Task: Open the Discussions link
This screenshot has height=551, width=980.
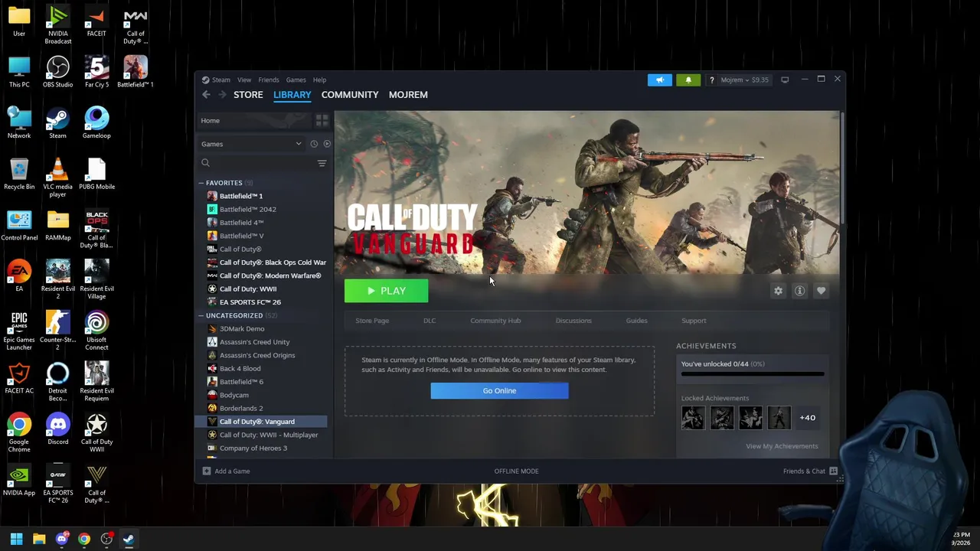Action: click(x=573, y=321)
